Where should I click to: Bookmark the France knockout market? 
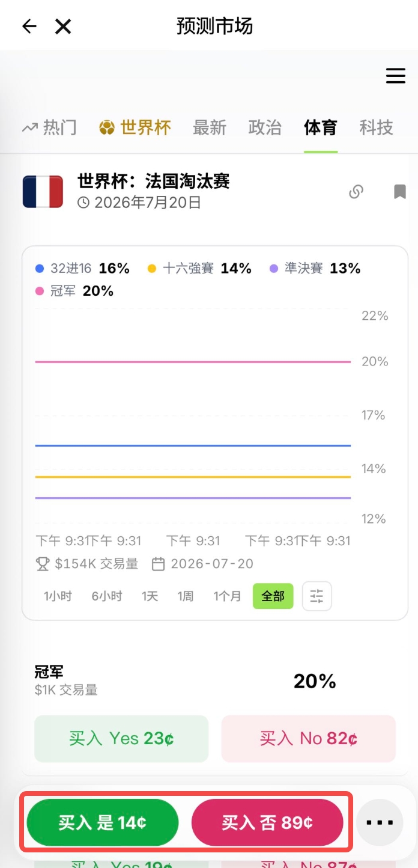[400, 192]
